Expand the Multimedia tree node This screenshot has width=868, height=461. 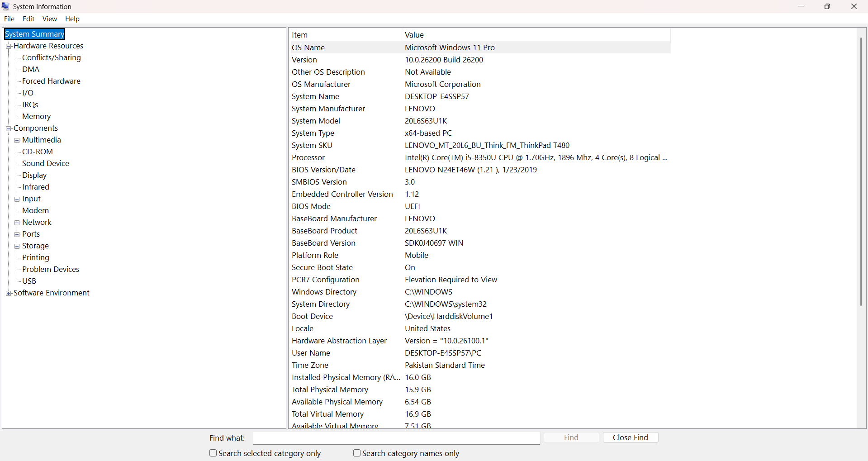(17, 140)
